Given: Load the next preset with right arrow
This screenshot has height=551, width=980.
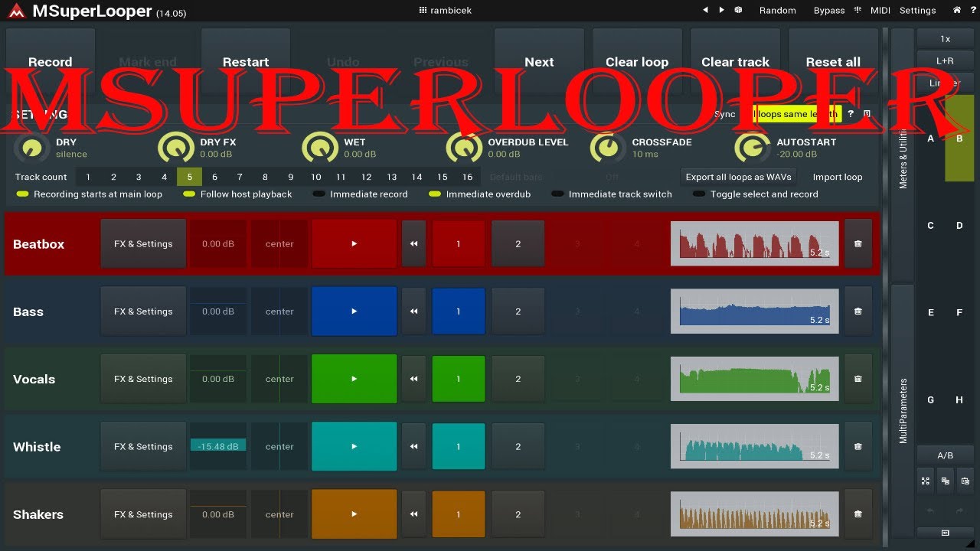Looking at the screenshot, I should [x=721, y=10].
